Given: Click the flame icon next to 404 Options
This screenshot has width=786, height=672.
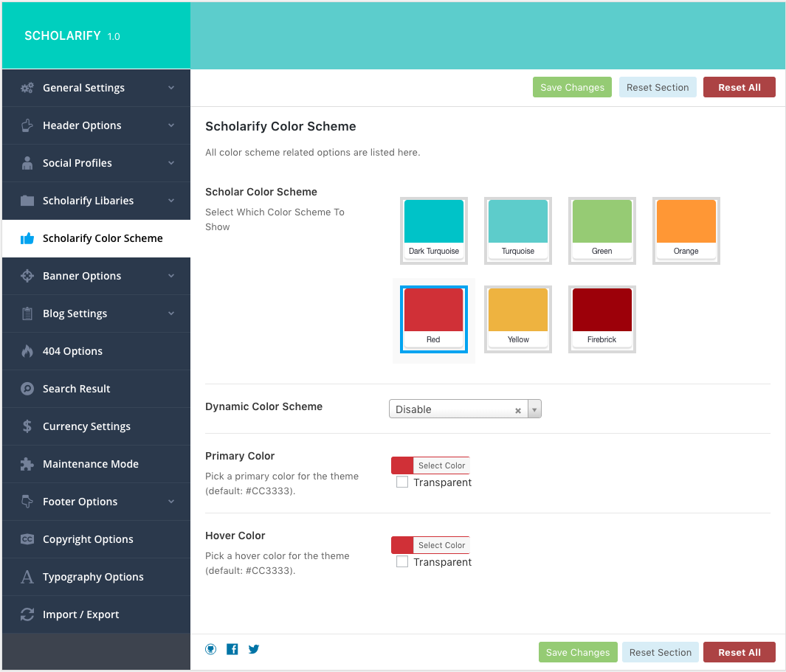Looking at the screenshot, I should 27,351.
